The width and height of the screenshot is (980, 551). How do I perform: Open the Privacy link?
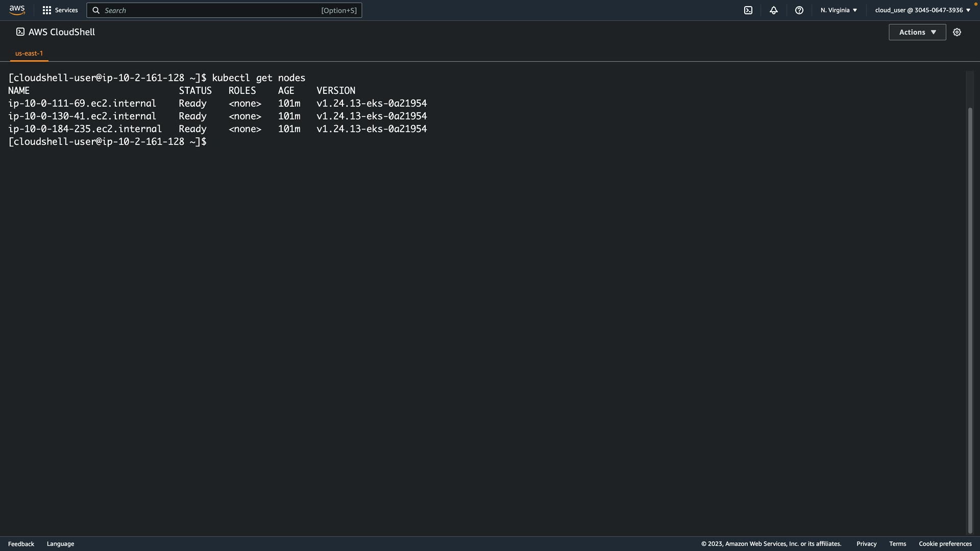point(866,544)
